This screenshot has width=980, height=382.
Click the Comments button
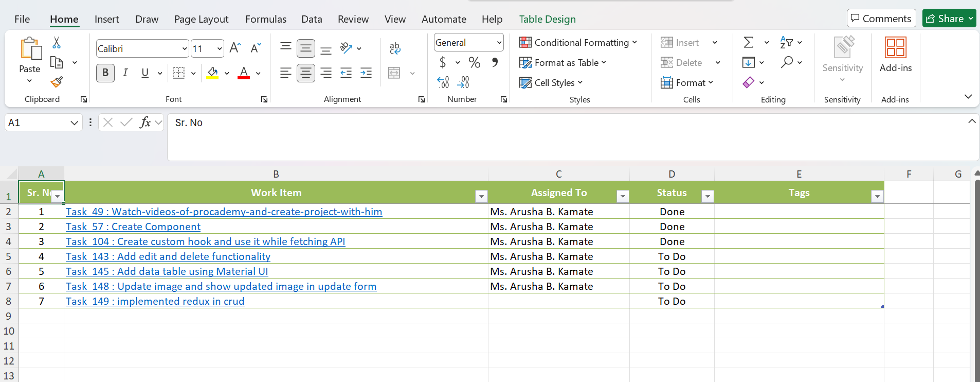(881, 19)
